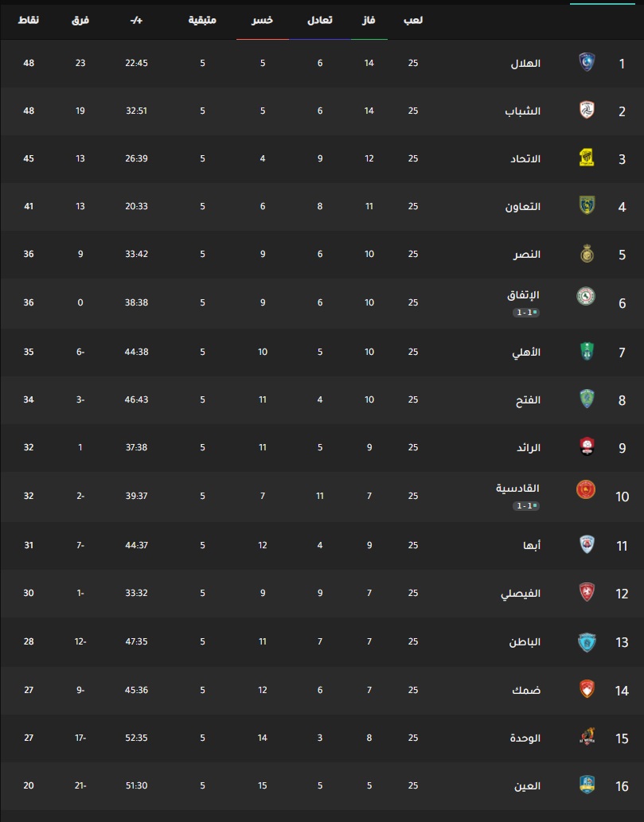Click the Al-Hilal club crest icon
This screenshot has height=822, width=644.
(587, 62)
